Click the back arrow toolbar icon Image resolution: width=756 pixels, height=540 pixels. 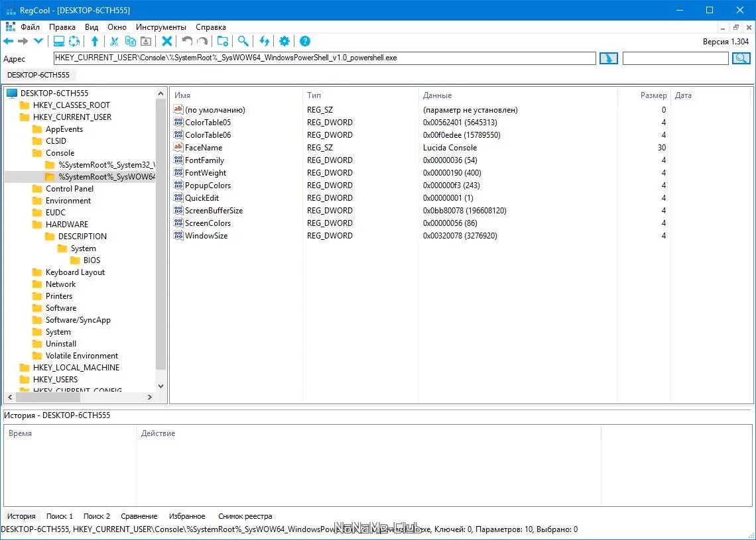[8, 42]
